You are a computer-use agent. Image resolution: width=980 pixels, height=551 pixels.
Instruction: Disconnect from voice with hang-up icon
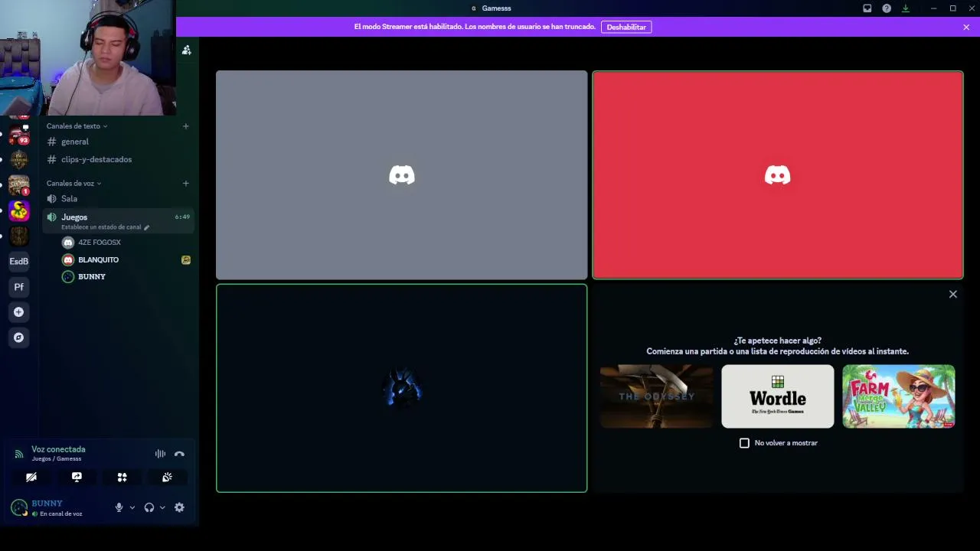point(179,454)
